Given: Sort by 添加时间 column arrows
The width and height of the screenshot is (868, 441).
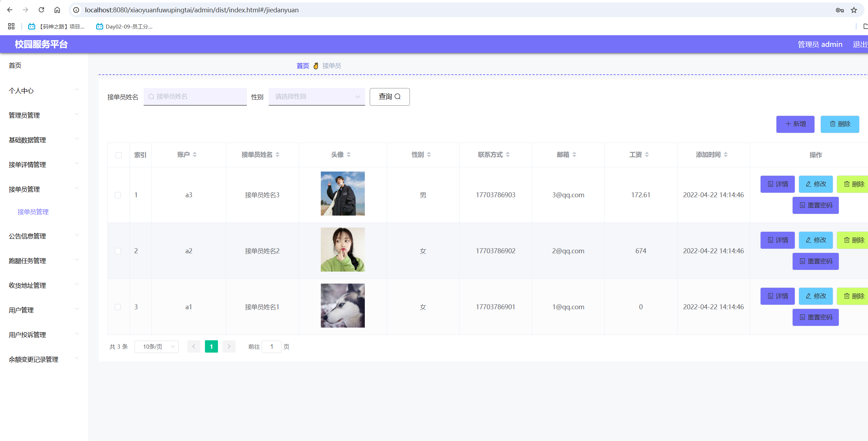Looking at the screenshot, I should click(x=726, y=155).
